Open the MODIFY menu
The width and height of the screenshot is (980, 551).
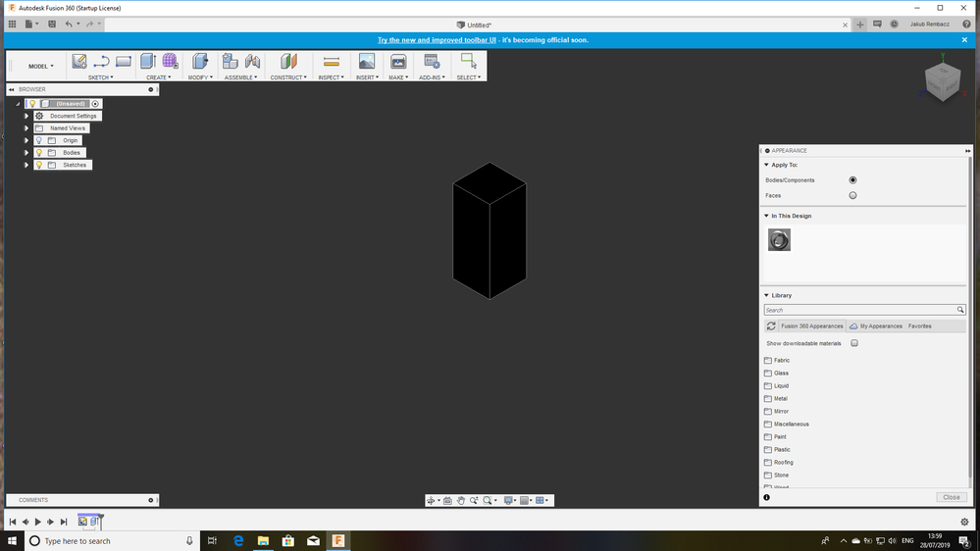click(200, 77)
